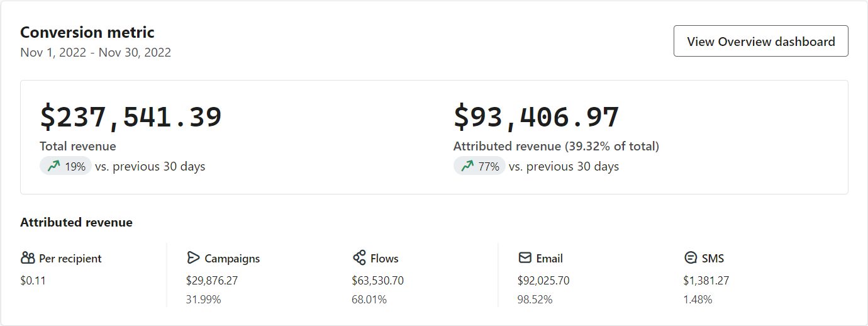Click the Campaigns label
The height and width of the screenshot is (326, 868).
pos(232,258)
